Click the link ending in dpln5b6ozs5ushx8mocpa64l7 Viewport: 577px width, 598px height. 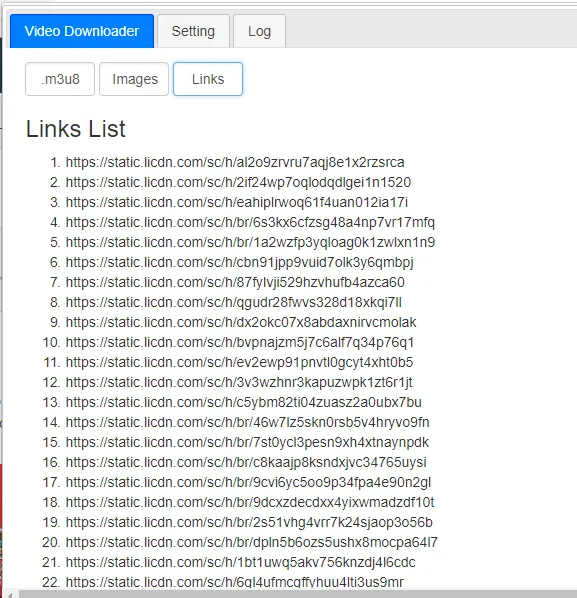click(252, 542)
